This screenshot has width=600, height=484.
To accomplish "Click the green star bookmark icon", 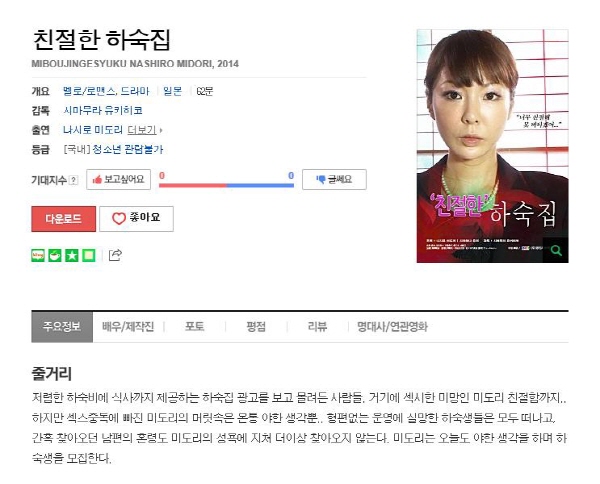I will [72, 255].
